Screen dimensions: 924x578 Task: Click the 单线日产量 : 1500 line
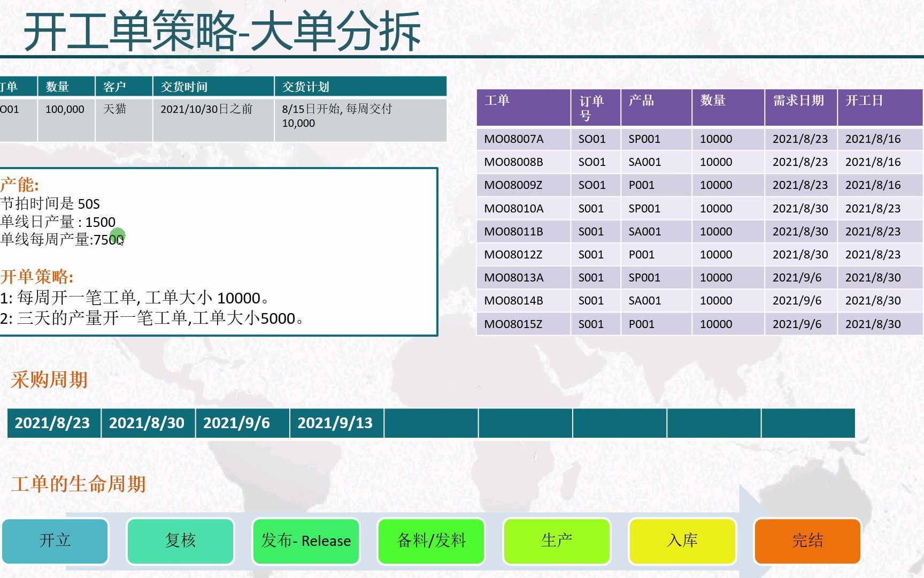pos(58,222)
